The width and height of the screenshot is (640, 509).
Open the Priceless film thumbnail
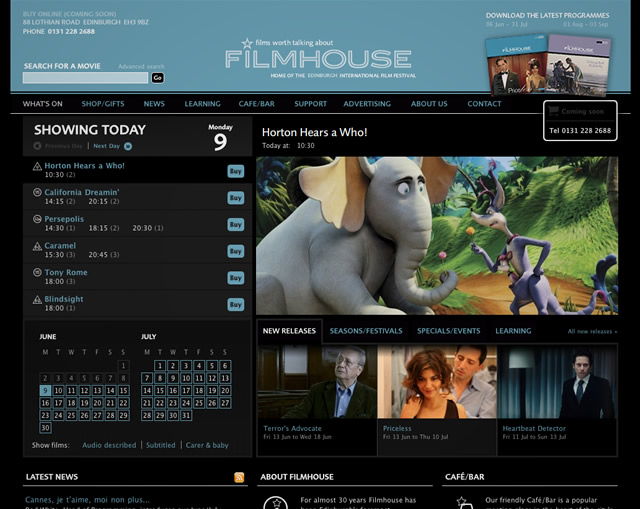pos(437,381)
